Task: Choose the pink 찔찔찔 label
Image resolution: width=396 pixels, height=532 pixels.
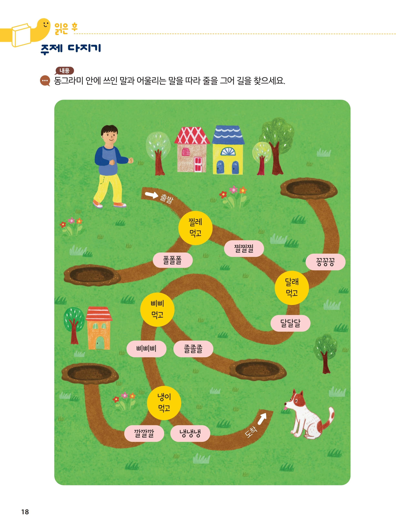Action: click(244, 248)
